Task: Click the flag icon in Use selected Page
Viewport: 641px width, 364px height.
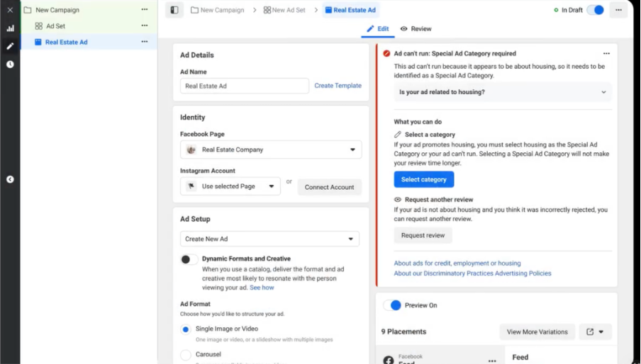Action: point(191,186)
